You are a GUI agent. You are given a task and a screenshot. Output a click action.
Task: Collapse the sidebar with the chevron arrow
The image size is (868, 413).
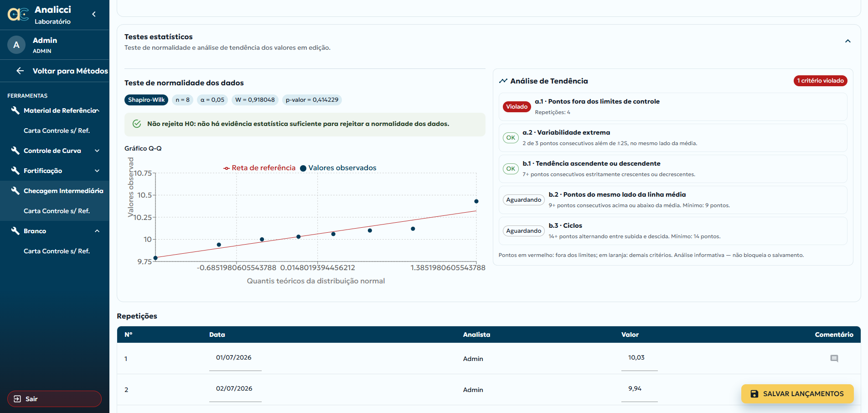(94, 14)
